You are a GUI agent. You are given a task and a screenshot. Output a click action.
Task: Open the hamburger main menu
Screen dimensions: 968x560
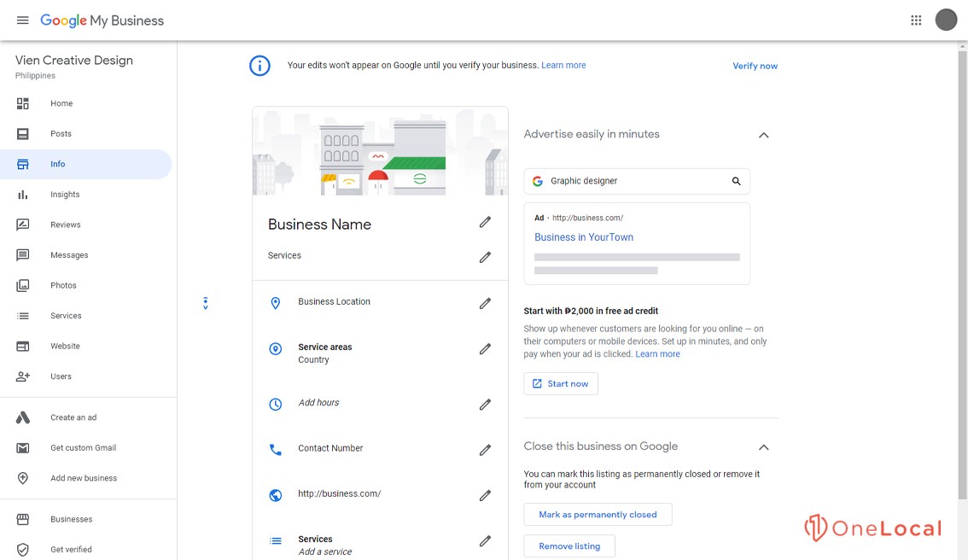tap(23, 20)
